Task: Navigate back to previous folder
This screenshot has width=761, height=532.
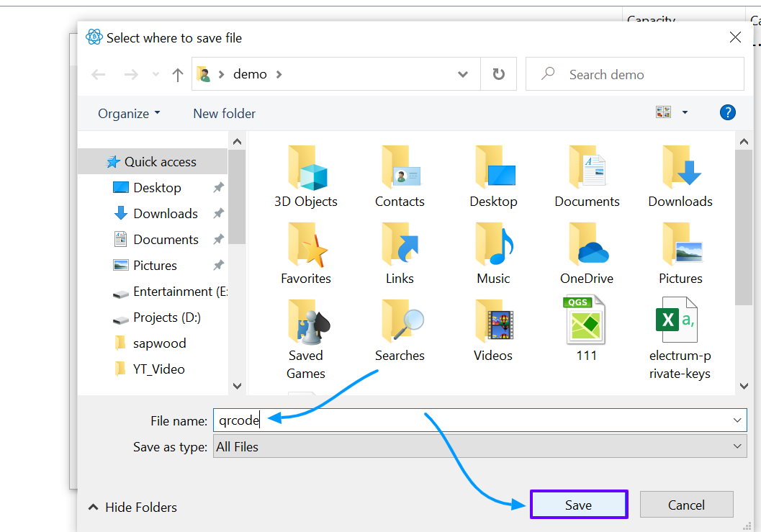Action: point(99,75)
